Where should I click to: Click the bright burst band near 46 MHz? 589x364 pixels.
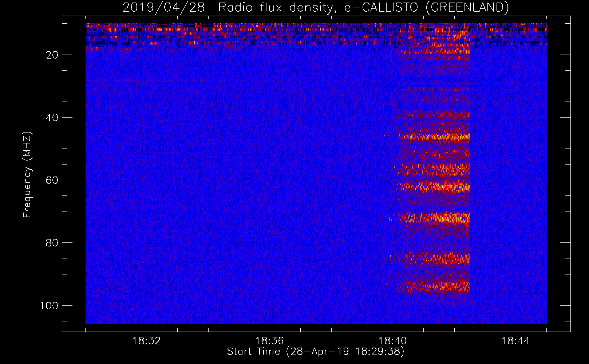433,137
